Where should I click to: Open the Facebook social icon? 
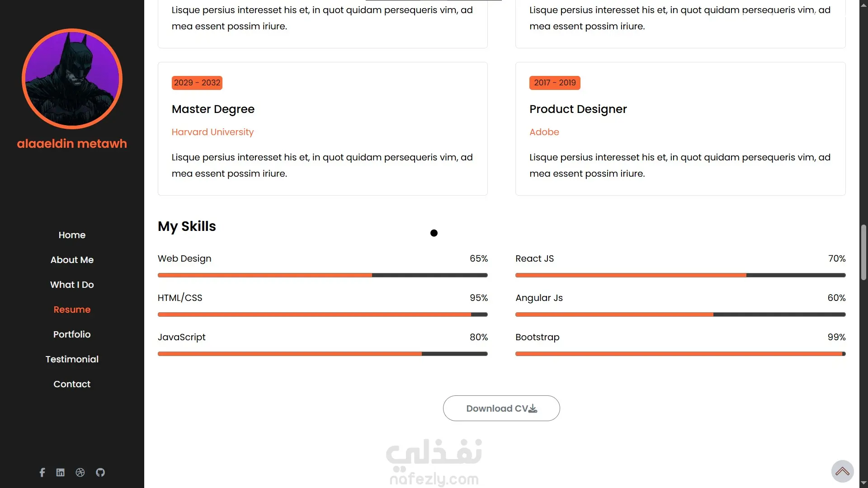point(42,472)
